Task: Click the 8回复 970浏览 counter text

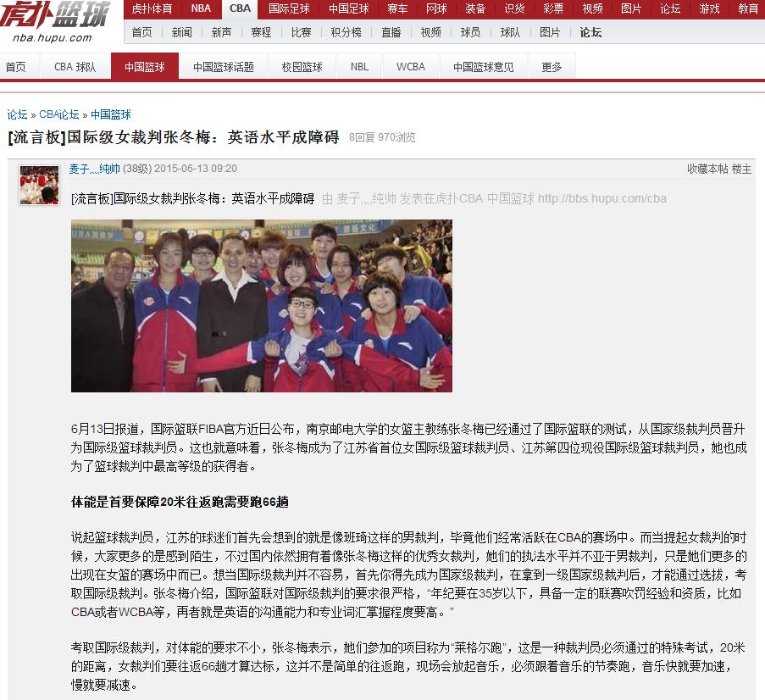Action: point(382,137)
